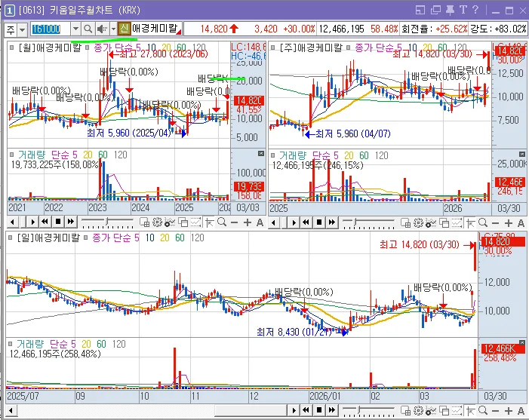Click magnifier zoom icon in monthly chart toolbar

222,222
